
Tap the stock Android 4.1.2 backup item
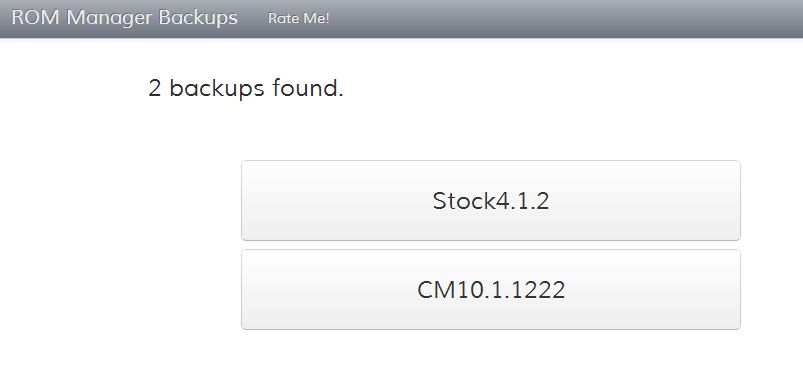click(x=491, y=200)
